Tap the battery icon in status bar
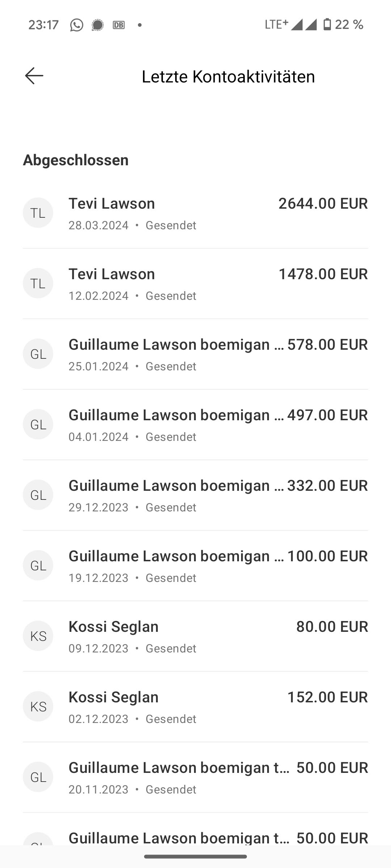The height and width of the screenshot is (868, 391). (x=327, y=25)
